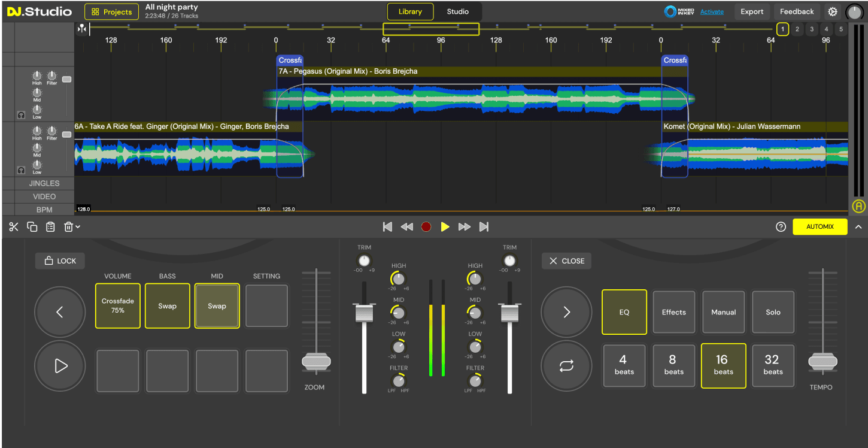The height and width of the screenshot is (448, 868).
Task: Open the delete options dropdown arrow
Action: (x=78, y=227)
